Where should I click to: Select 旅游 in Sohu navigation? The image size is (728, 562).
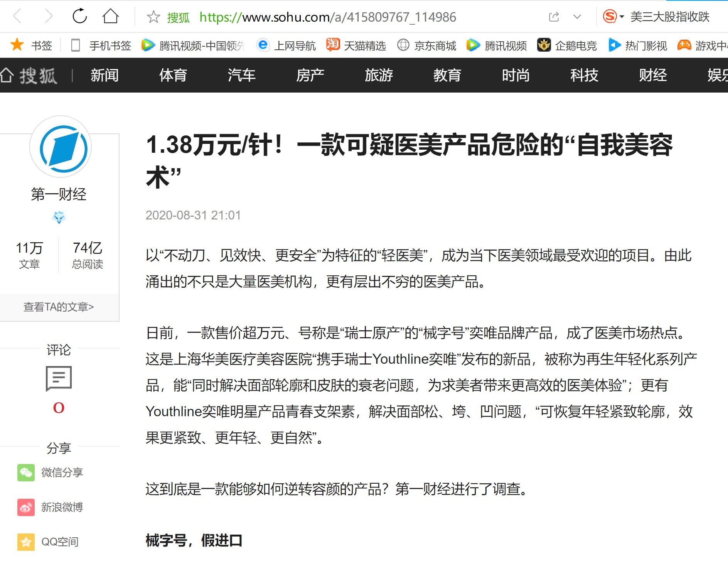coord(379,75)
